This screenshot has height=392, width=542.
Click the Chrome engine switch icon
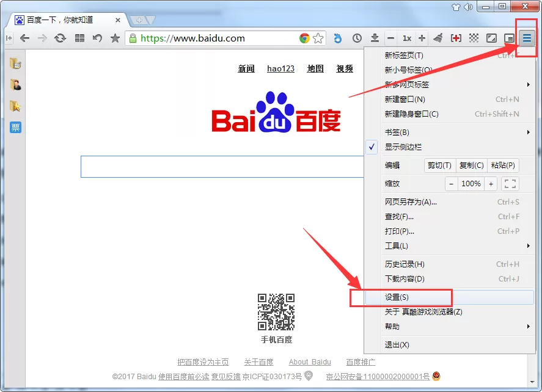[304, 38]
